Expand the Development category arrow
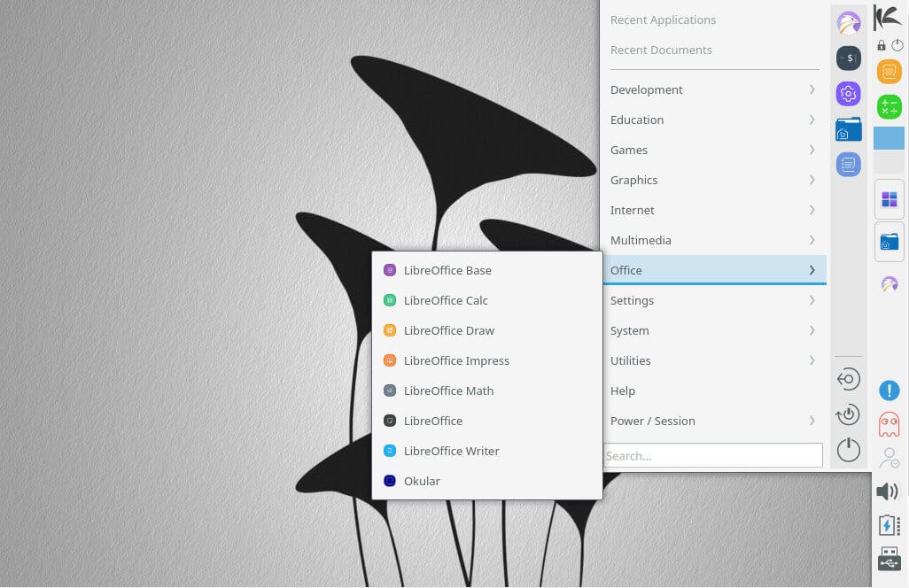 click(x=812, y=89)
